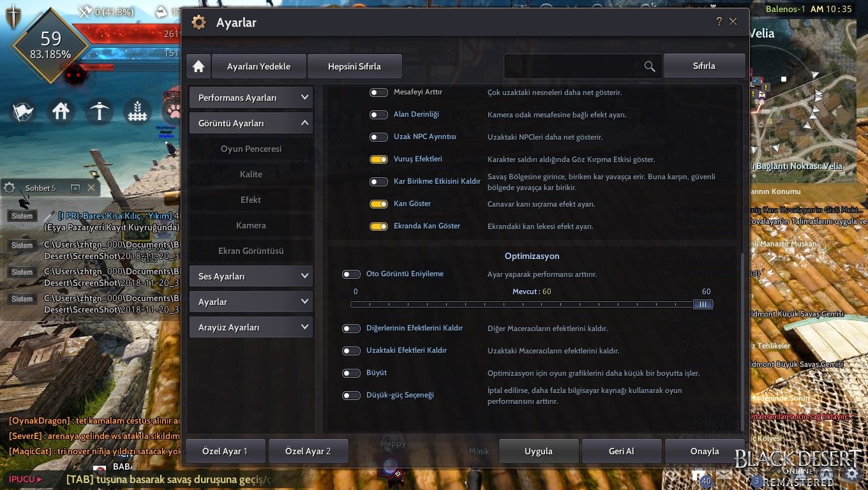Viewport: 868px width, 490px height.
Task: Open the house icon in the HUD
Action: 61,112
